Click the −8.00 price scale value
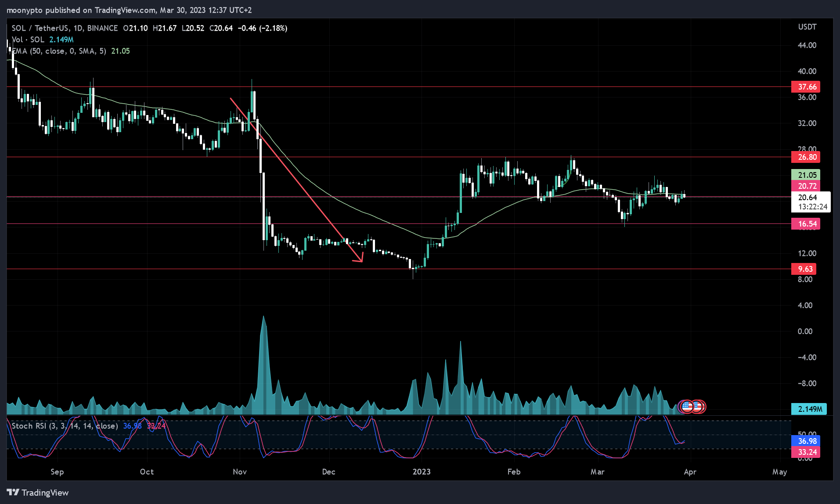840x504 pixels. tap(807, 383)
